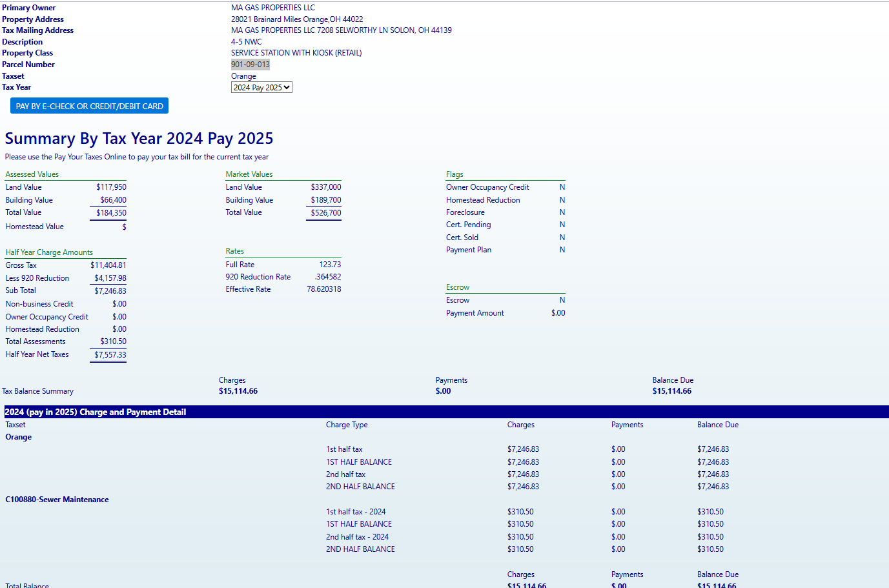The height and width of the screenshot is (588, 889).
Task: Click Half Year Net Taxes amount $7,557.33
Action: (110, 355)
